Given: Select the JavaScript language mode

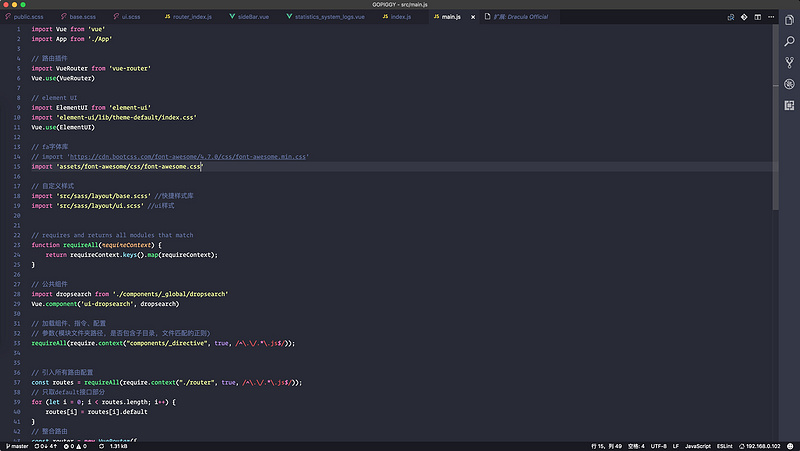Looking at the screenshot, I should coord(697,446).
